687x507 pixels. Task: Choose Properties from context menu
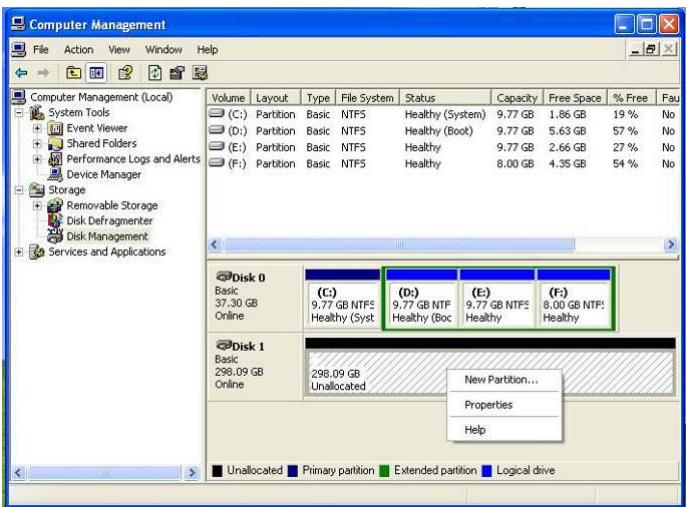click(x=504, y=405)
